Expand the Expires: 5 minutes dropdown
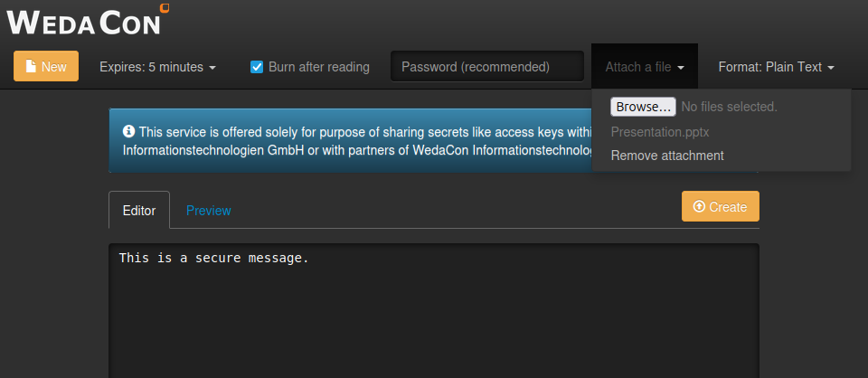 coord(157,67)
